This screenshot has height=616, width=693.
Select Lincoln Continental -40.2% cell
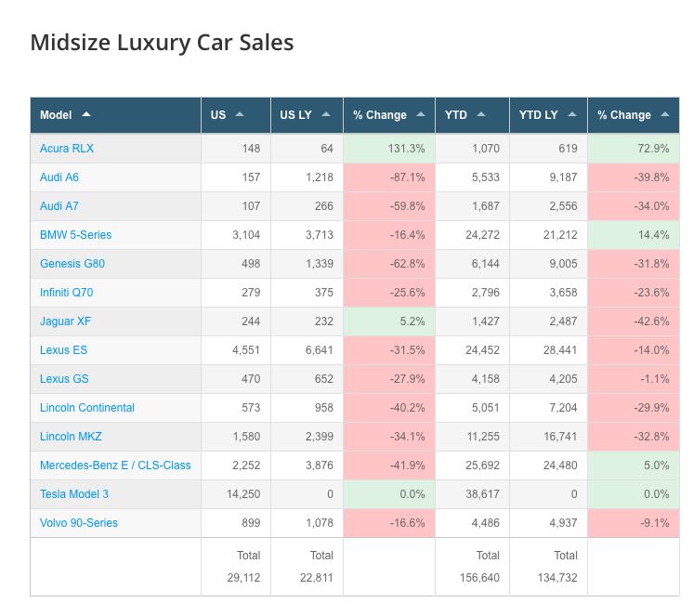tap(389, 408)
